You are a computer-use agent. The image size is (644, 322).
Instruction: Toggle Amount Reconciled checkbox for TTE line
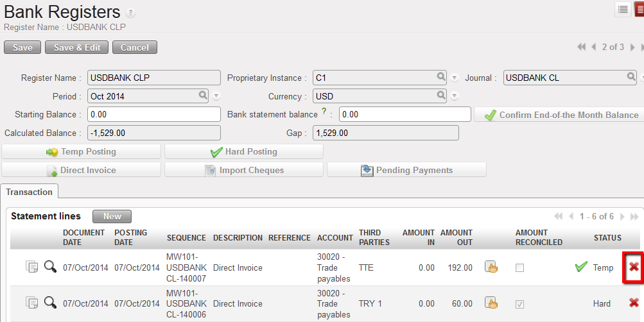click(519, 267)
